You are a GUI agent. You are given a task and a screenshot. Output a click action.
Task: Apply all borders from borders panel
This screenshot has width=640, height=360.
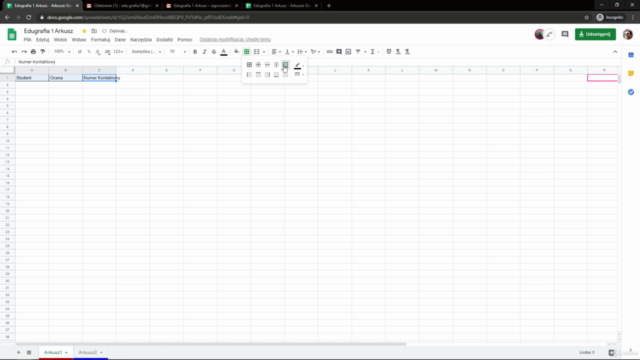[249, 65]
